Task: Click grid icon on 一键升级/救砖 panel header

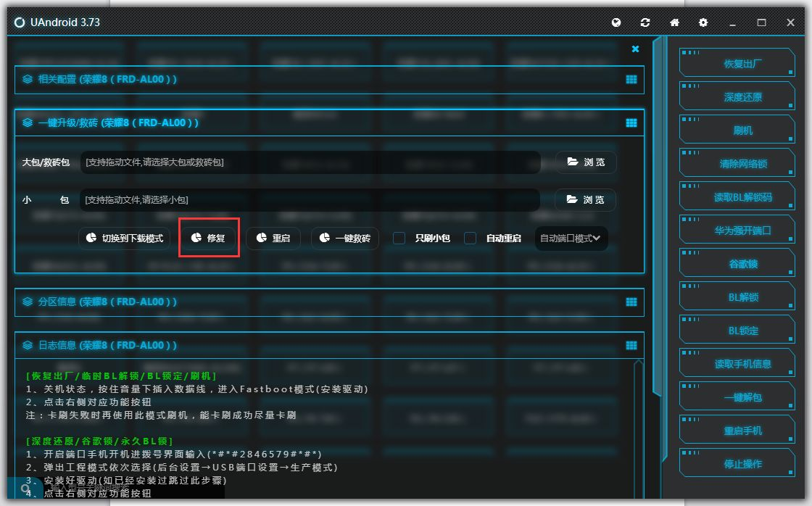Action: pos(631,123)
